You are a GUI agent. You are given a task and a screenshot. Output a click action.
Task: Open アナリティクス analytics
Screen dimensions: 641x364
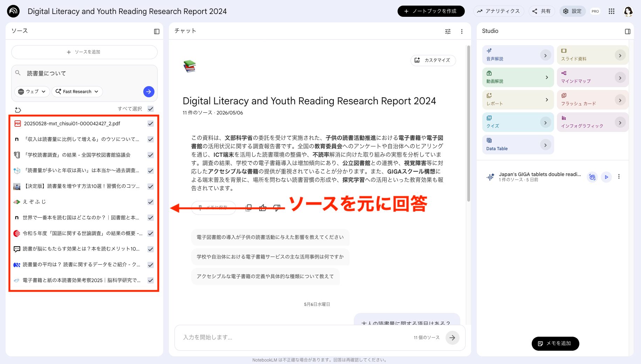tap(498, 11)
